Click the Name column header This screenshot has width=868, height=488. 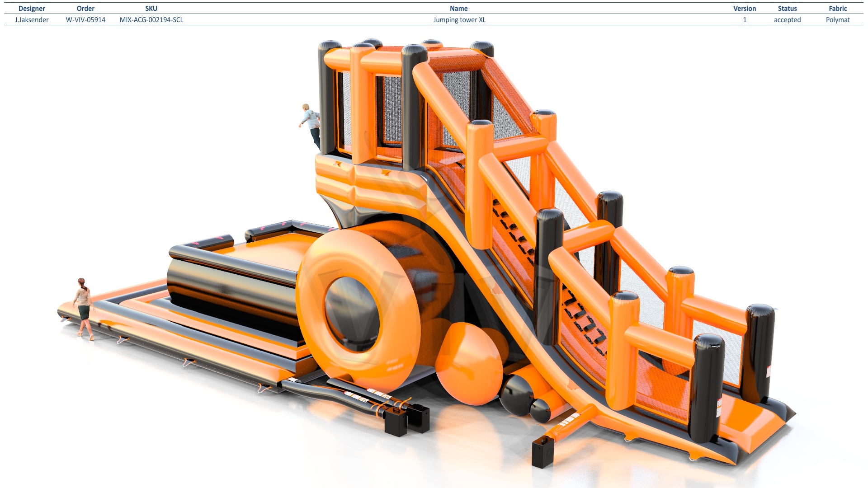point(459,9)
